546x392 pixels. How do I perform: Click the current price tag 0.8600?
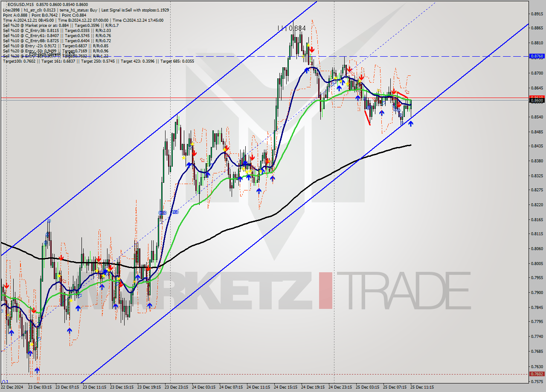[536, 100]
